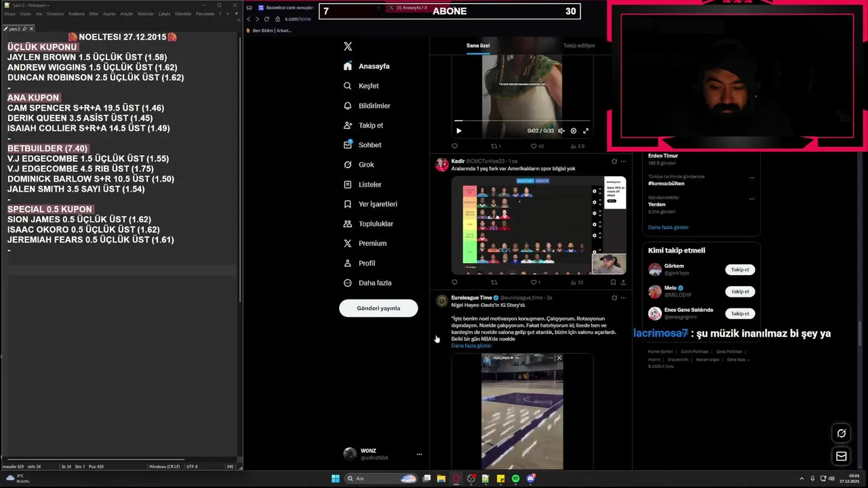Open Spotify from the taskbar

pyautogui.click(x=516, y=479)
